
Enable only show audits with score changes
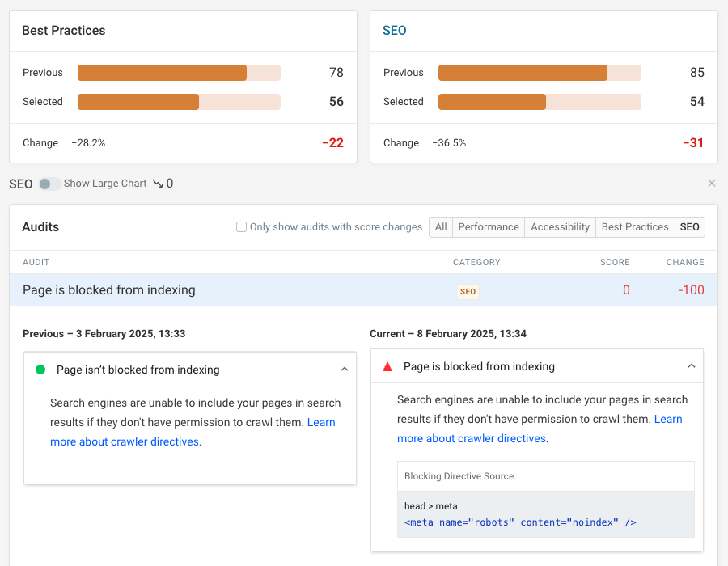click(241, 227)
